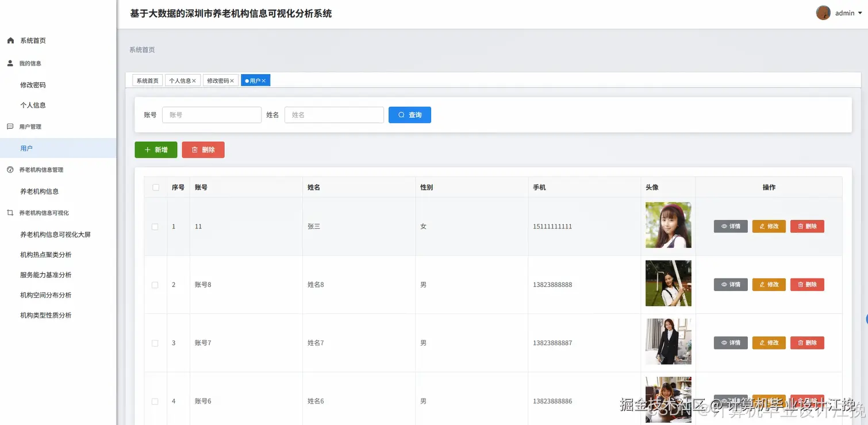Click the admin avatar picture
The height and width of the screenshot is (425, 868).
(x=823, y=13)
